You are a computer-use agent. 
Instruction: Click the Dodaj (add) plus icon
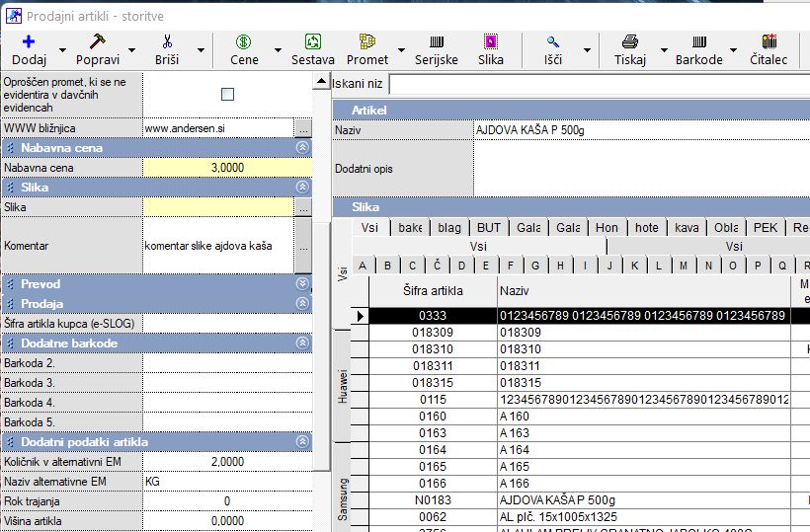coord(29,41)
